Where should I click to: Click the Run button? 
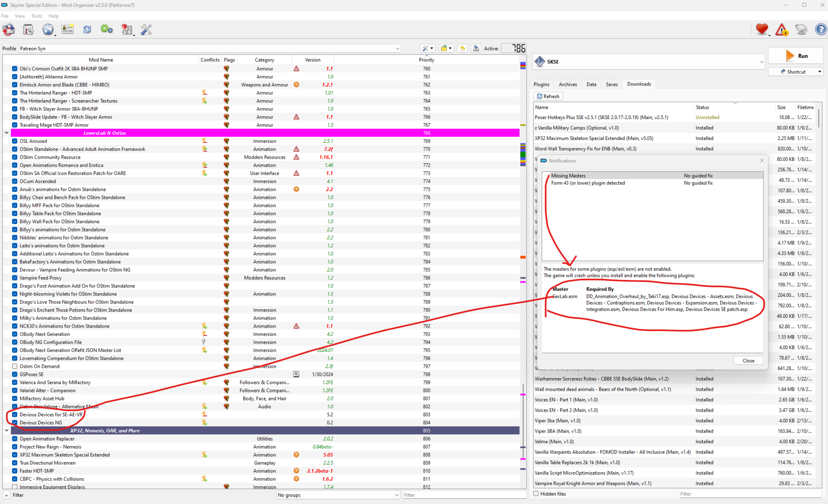[x=796, y=56]
